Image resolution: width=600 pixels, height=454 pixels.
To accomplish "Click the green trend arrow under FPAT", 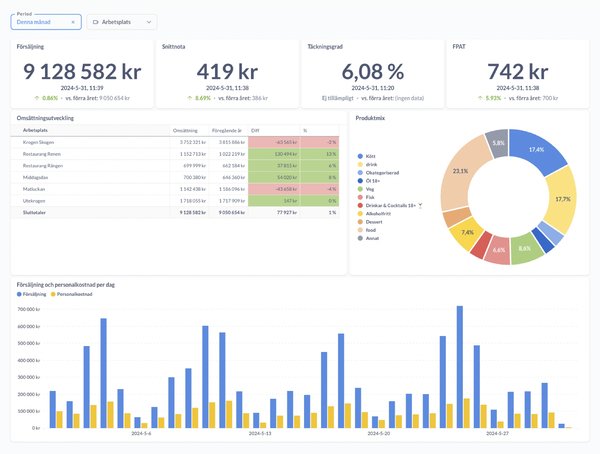I will pos(477,98).
